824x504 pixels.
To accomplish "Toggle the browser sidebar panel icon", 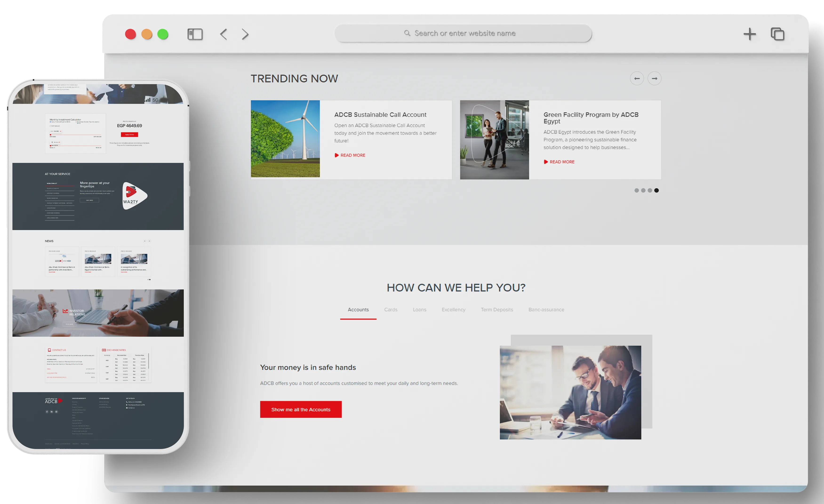I will tap(195, 34).
